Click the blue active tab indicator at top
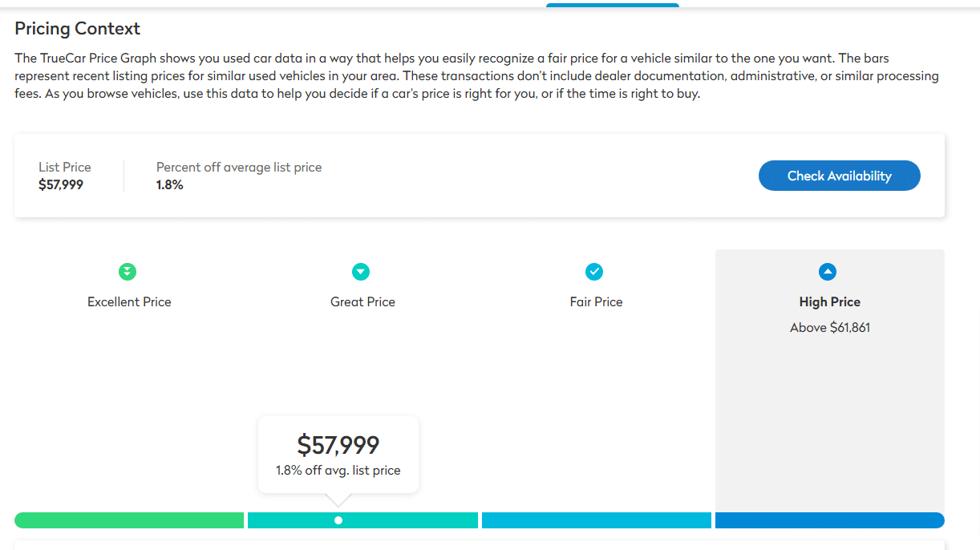 pos(613,5)
